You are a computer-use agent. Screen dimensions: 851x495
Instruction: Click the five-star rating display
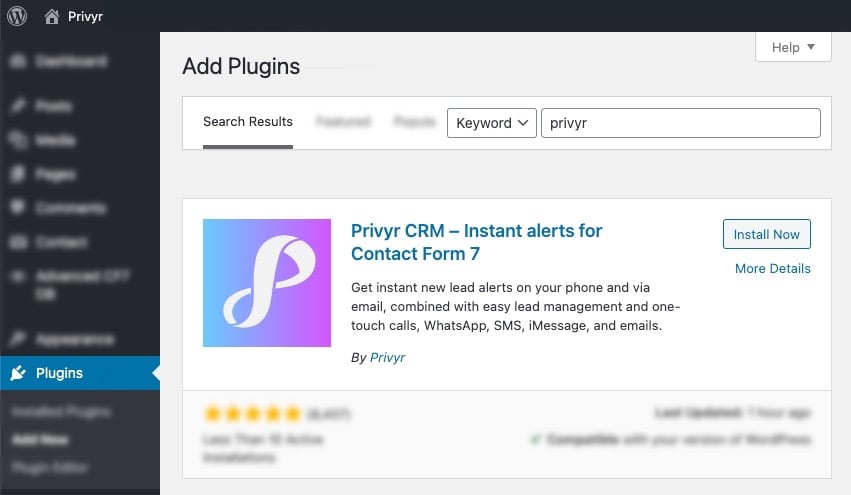tap(252, 413)
